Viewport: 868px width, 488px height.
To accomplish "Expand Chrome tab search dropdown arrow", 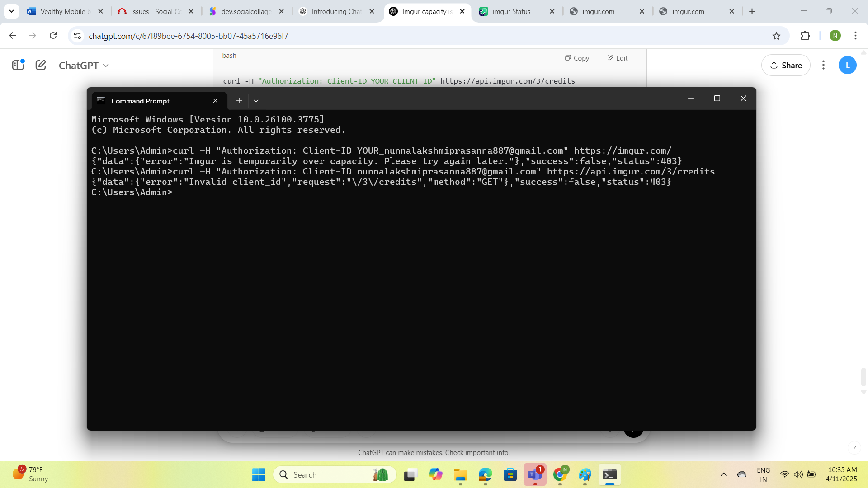I will tap(11, 11).
